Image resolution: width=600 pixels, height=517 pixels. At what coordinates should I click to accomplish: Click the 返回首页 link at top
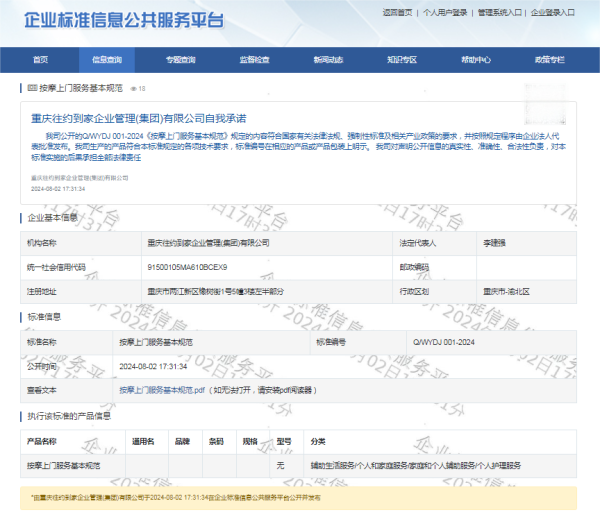pyautogui.click(x=397, y=13)
